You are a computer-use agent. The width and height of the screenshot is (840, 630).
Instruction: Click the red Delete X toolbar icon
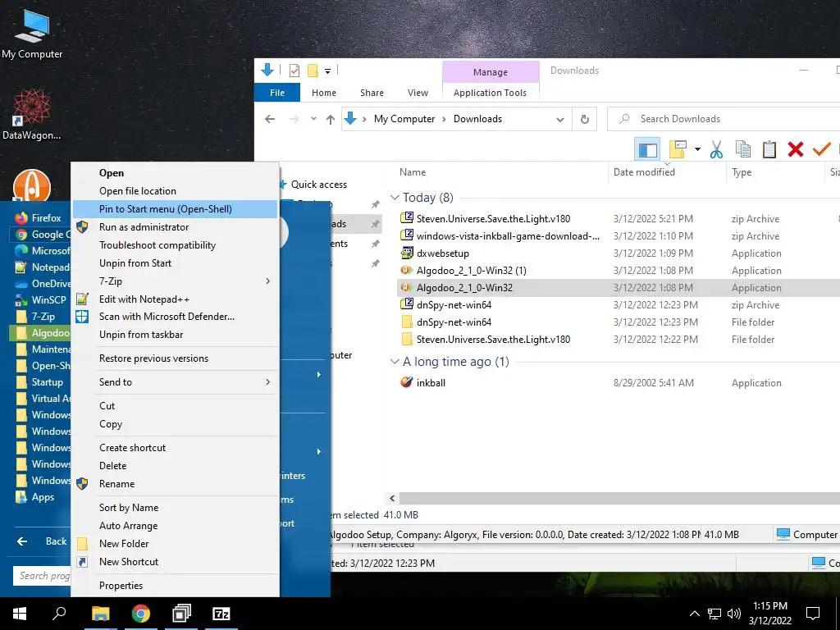coord(796,149)
